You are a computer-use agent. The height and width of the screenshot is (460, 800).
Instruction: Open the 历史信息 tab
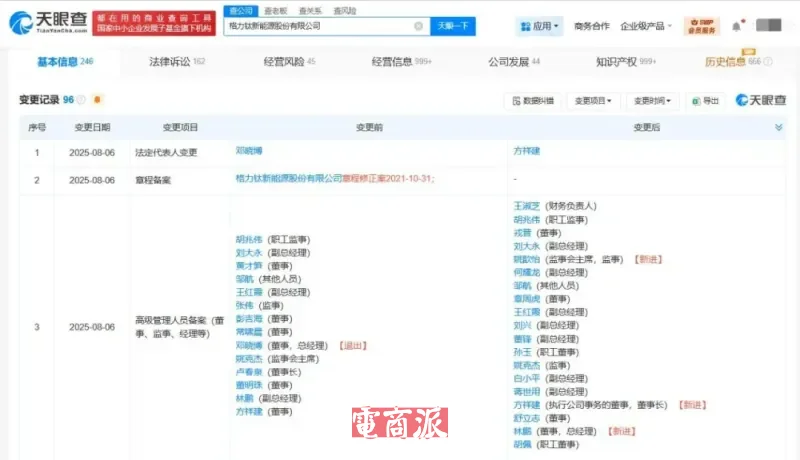point(733,62)
